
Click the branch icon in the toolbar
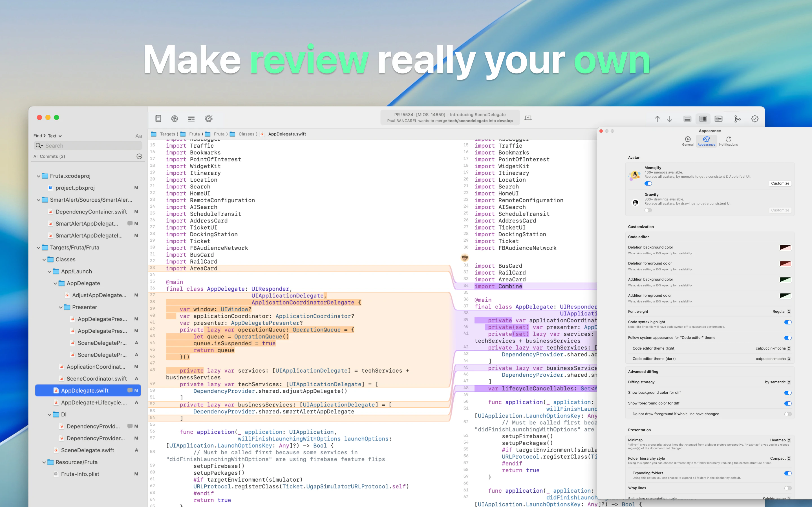tap(737, 119)
